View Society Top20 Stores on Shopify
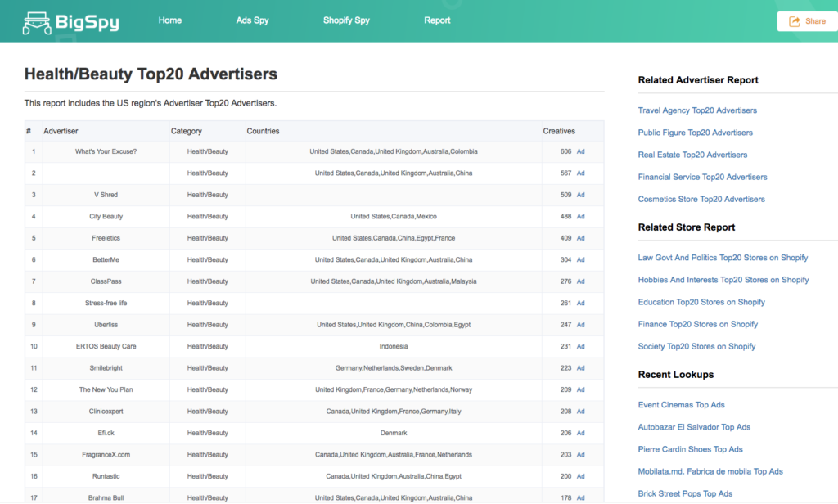The height and width of the screenshot is (504, 838). tap(697, 346)
